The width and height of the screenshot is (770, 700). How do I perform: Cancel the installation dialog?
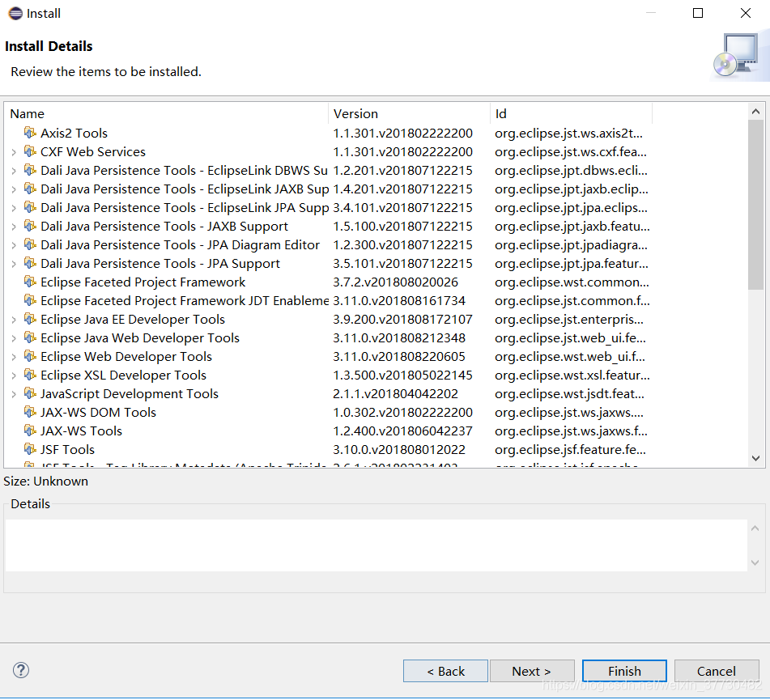pyautogui.click(x=717, y=671)
